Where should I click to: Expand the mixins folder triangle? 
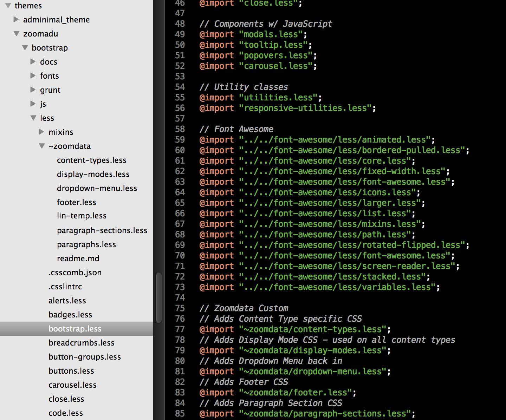[41, 132]
